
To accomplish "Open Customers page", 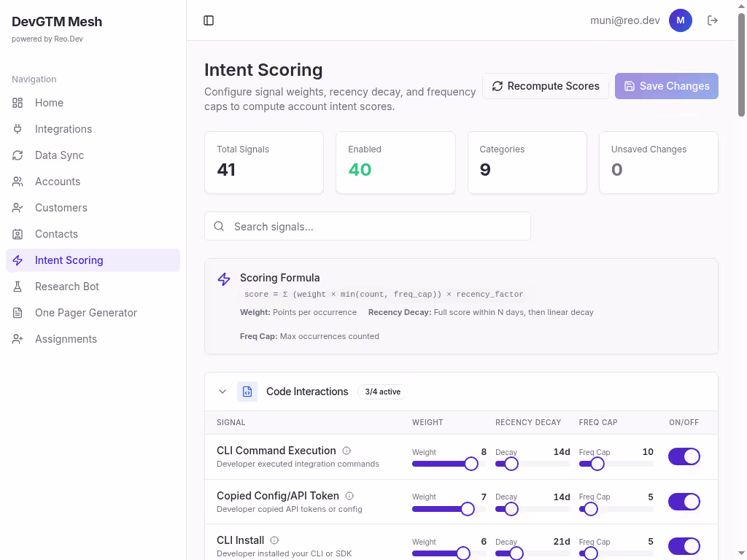I will tap(93, 208).
